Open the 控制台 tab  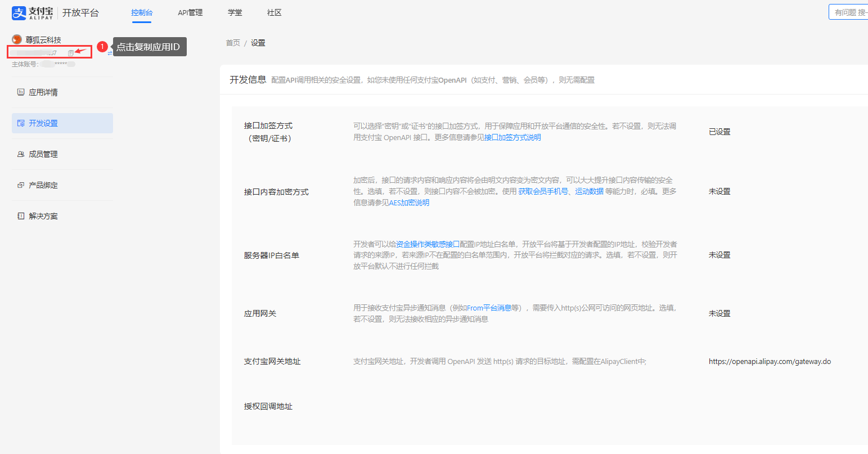142,12
